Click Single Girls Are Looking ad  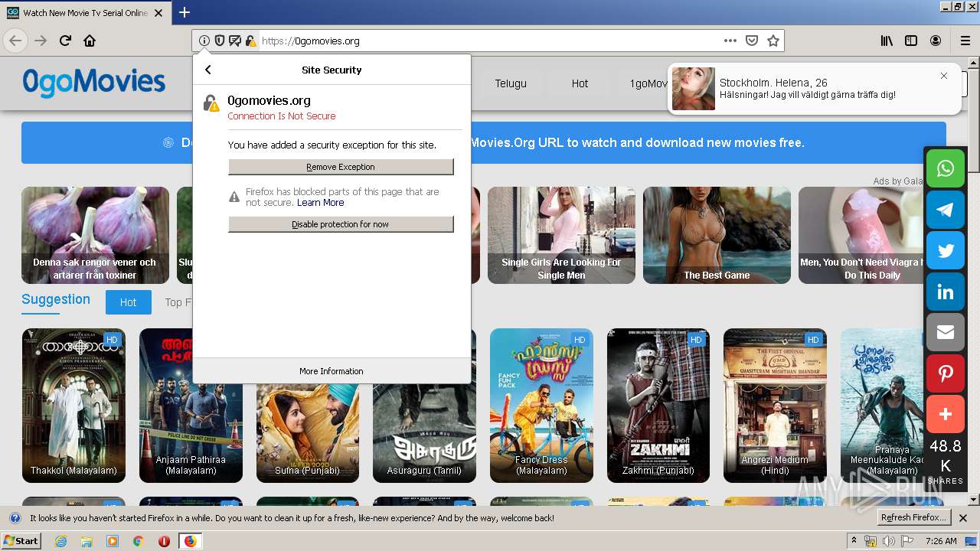[561, 235]
